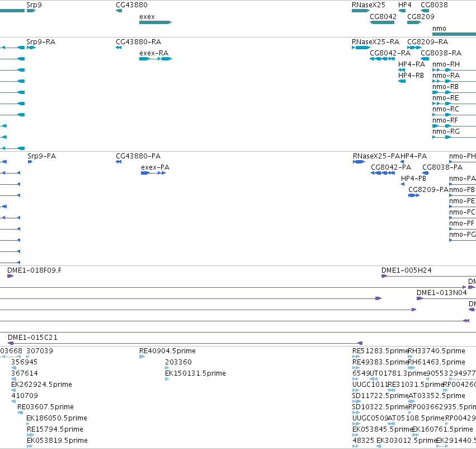Click the nmo-PF protein label
This screenshot has width=476, height=449.
[461, 223]
